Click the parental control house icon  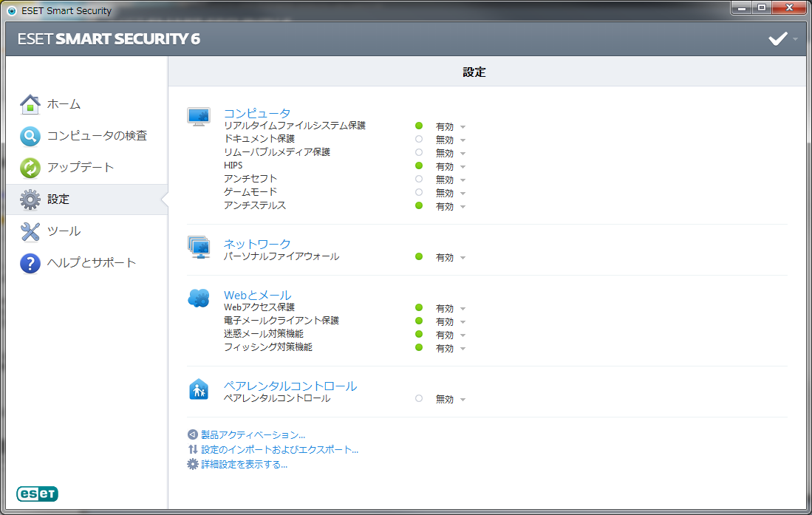pyautogui.click(x=199, y=389)
